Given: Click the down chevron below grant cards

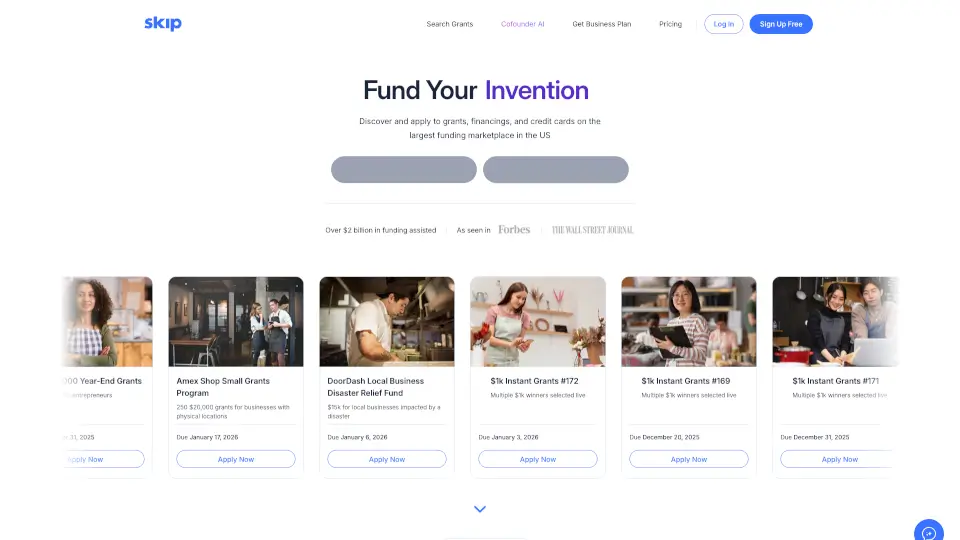Looking at the screenshot, I should click(480, 509).
